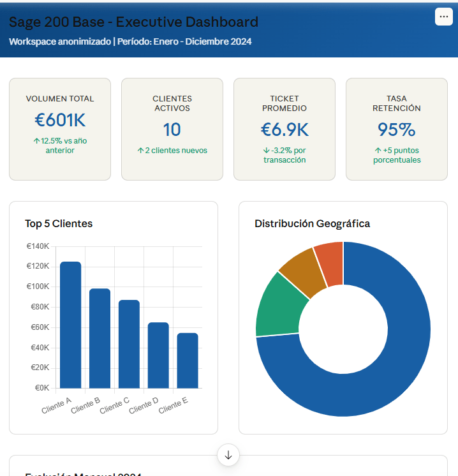Click the 'Cliente A' axis label
Viewport: 458px width, 476px height.
(57, 405)
